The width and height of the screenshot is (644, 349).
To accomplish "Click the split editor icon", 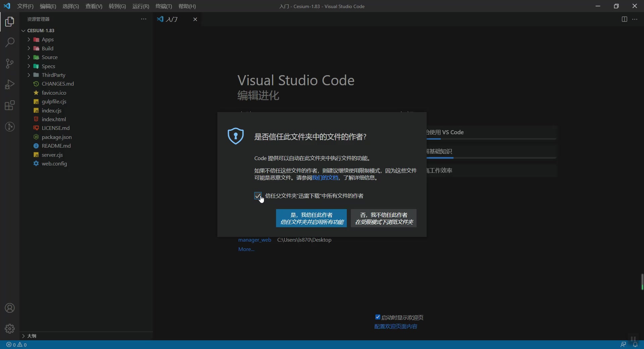I will (x=624, y=19).
